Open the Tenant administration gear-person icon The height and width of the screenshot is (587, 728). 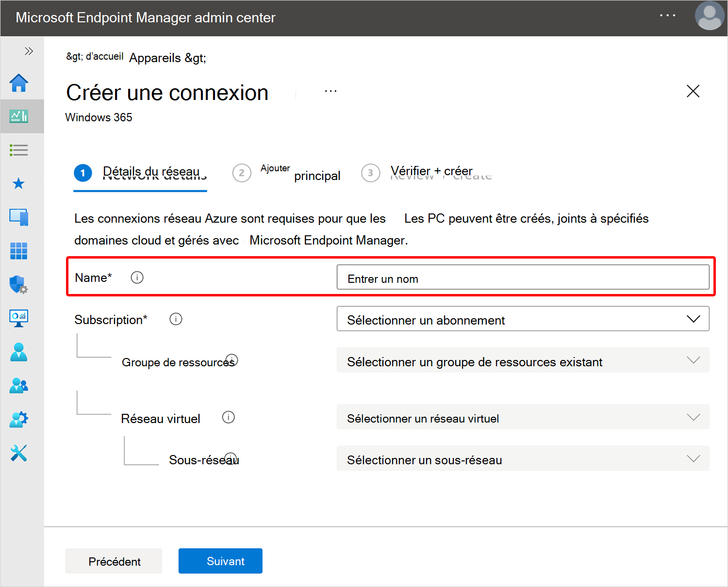tap(19, 419)
